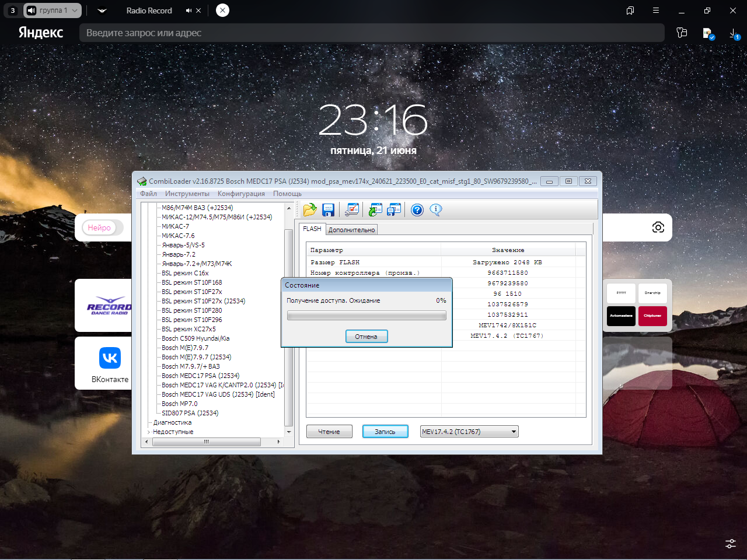The width and height of the screenshot is (747, 560).
Task: Click the Yandex address search field
Action: [371, 33]
